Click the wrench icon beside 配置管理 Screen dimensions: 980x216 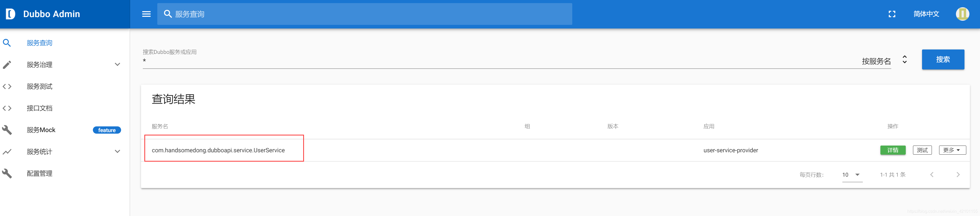(x=7, y=173)
